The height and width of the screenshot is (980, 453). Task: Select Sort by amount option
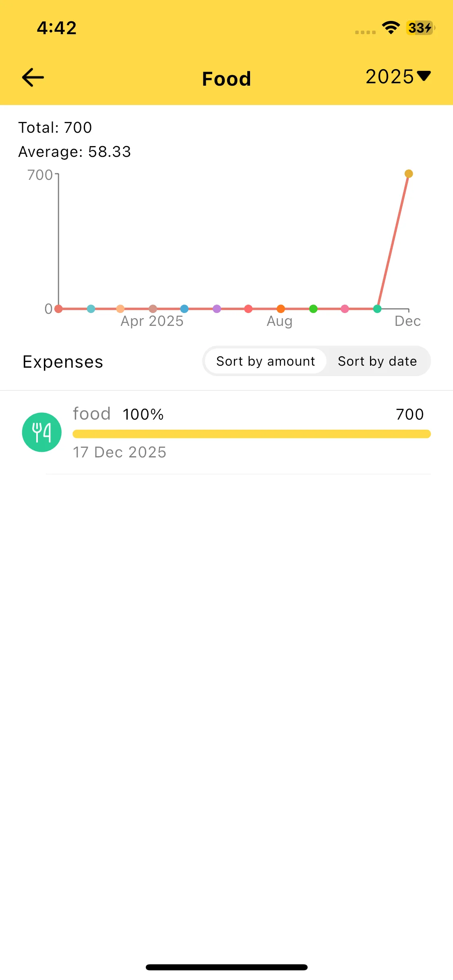pos(265,361)
